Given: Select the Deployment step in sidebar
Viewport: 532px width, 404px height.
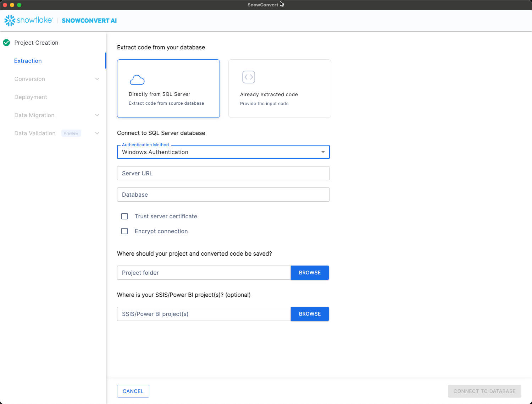Looking at the screenshot, I should pyautogui.click(x=31, y=97).
